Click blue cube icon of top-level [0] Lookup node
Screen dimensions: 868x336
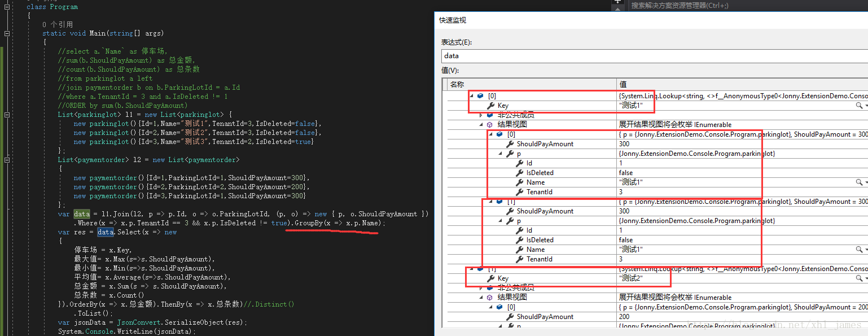480,96
